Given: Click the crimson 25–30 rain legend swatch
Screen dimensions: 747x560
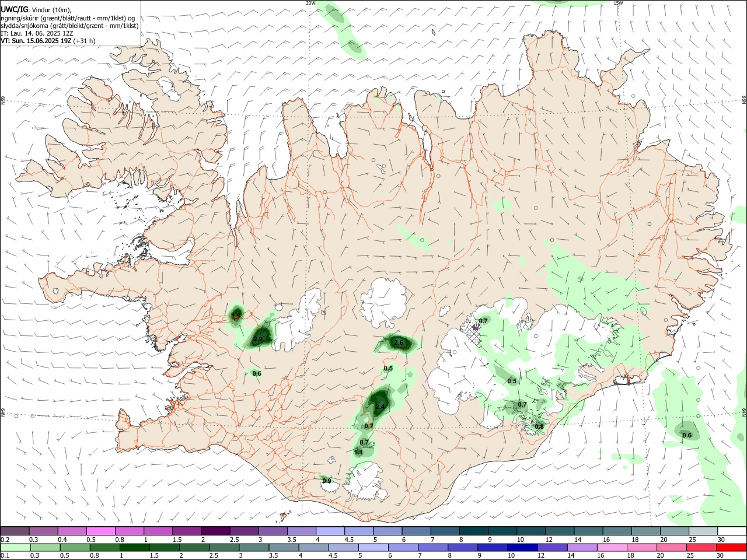Looking at the screenshot, I should click(x=701, y=547).
